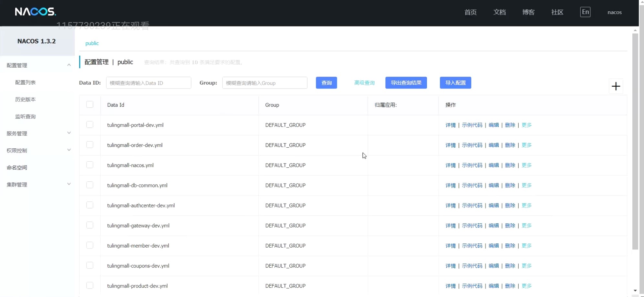
Task: Click 编辑 for tulingmall-nacos.yml
Action: (x=493, y=165)
